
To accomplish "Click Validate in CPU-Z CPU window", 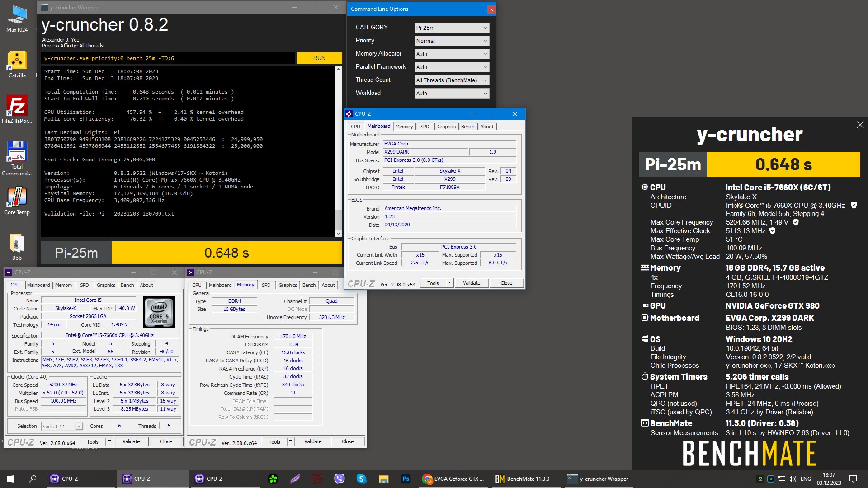I will tap(131, 441).
